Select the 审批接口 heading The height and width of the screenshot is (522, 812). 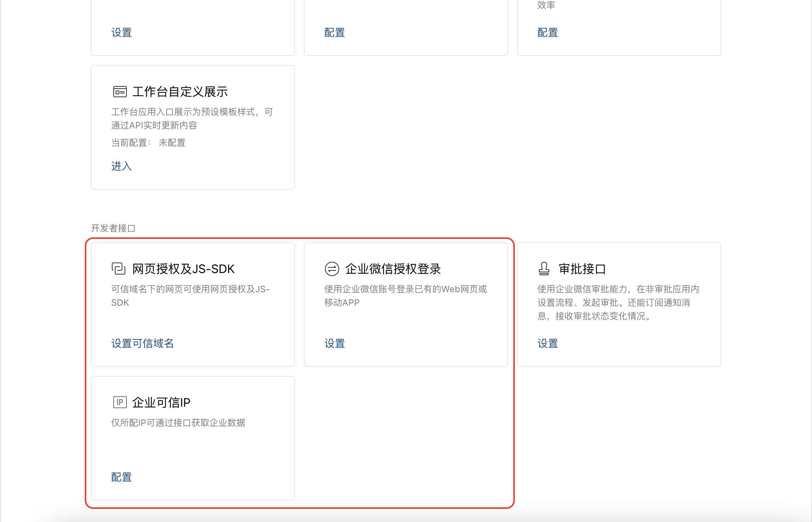coord(582,269)
